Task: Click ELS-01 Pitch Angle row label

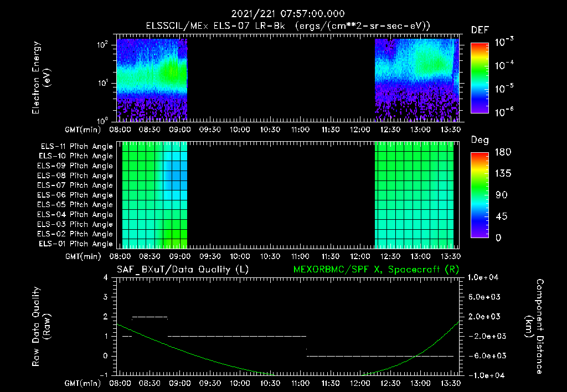Action: 76,244
